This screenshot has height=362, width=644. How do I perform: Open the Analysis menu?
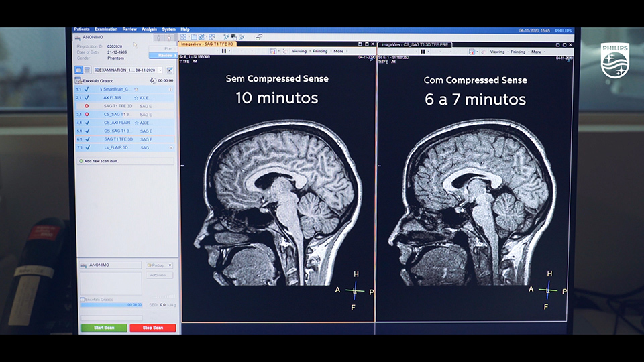coord(149,29)
